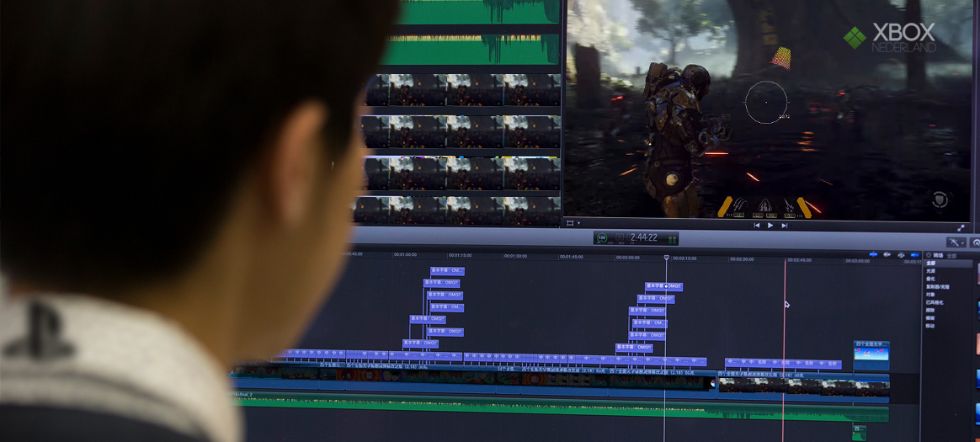
Task: Select the top game footage filmstrip in the browser
Action: pyautogui.click(x=462, y=90)
